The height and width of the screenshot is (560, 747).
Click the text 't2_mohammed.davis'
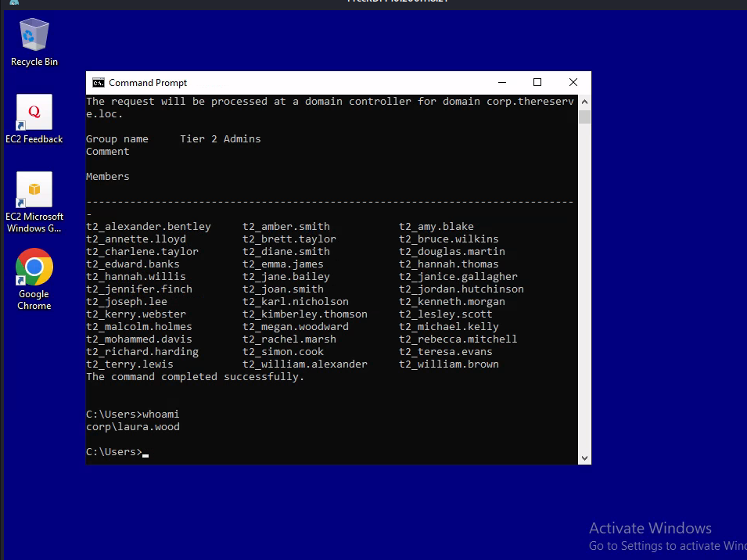point(139,339)
